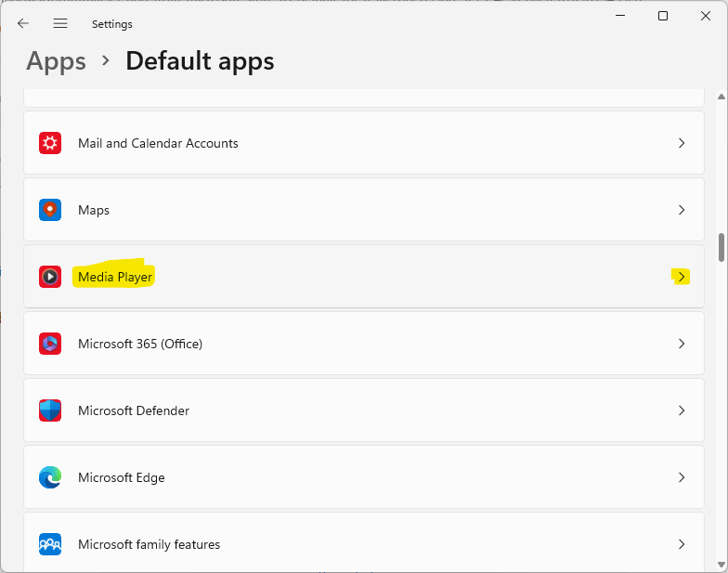
Task: Click the scrollbar down arrow
Action: click(721, 563)
